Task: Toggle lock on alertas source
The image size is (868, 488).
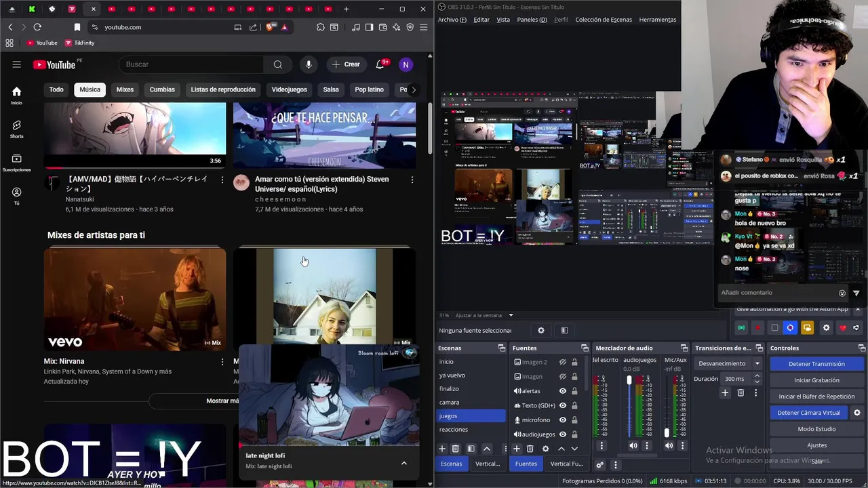Action: (x=574, y=391)
